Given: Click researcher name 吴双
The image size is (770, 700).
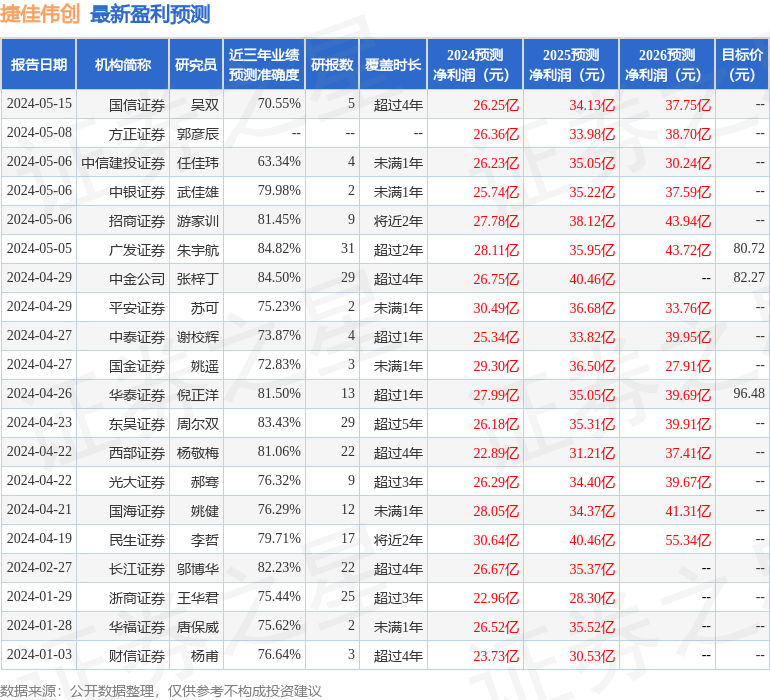Looking at the screenshot, I should click(x=205, y=105).
